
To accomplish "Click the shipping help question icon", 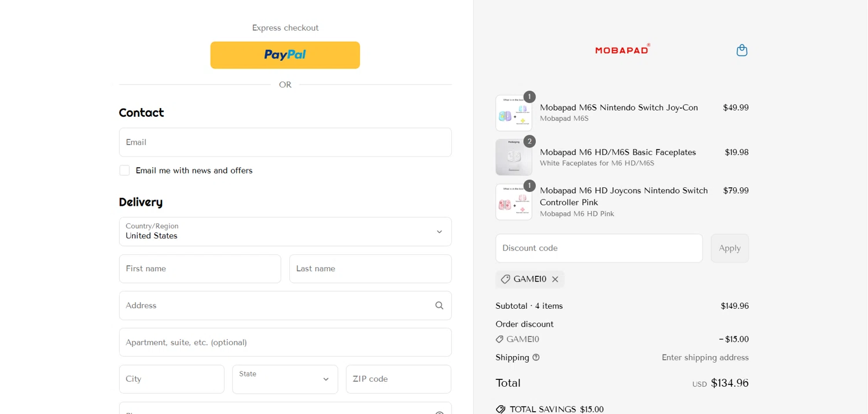I will (x=536, y=357).
